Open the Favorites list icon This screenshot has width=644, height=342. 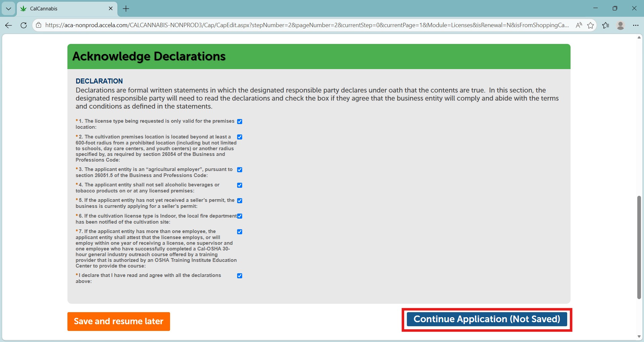tap(606, 25)
